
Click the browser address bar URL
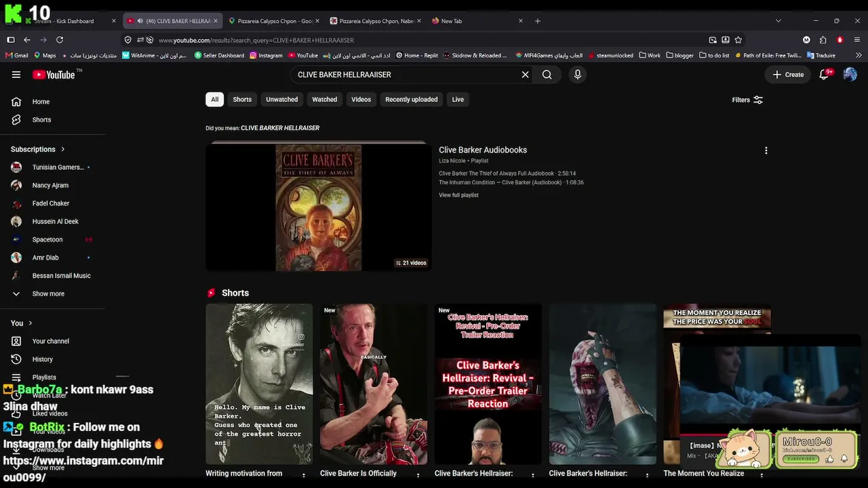(256, 40)
